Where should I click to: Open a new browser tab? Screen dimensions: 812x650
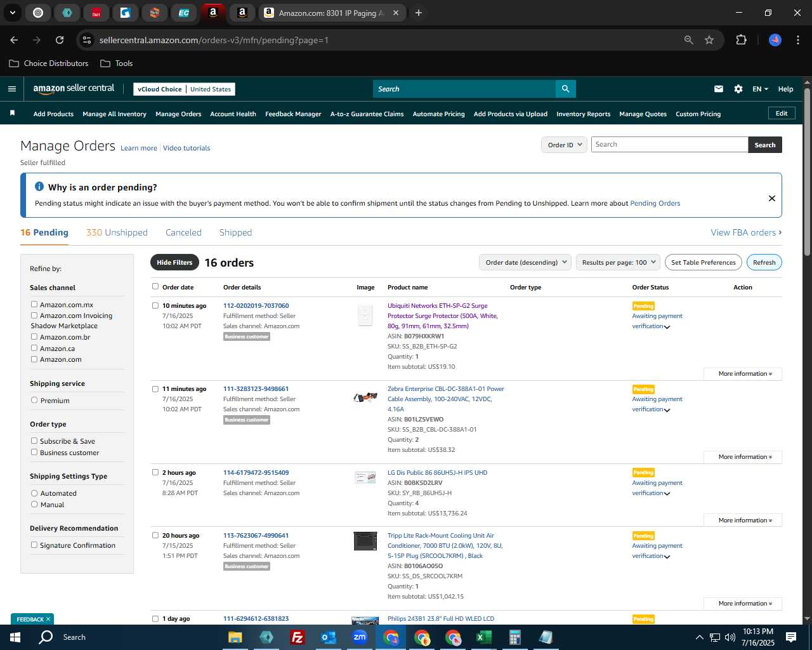pyautogui.click(x=419, y=13)
